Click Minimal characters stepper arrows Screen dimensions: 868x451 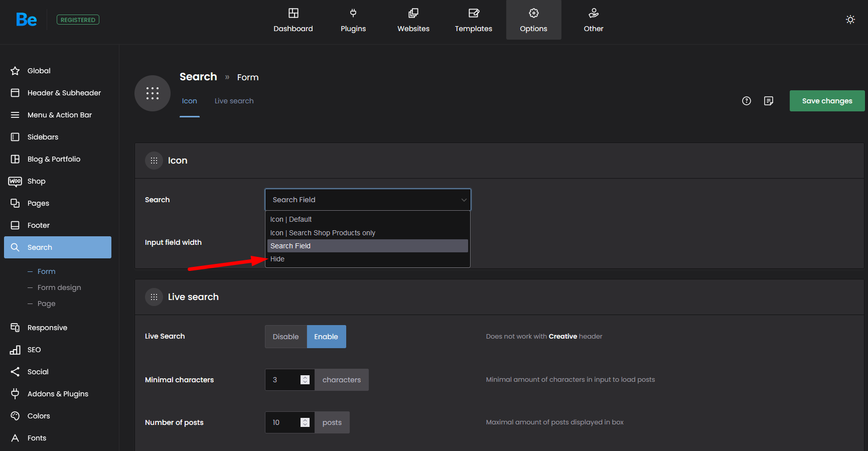point(305,380)
